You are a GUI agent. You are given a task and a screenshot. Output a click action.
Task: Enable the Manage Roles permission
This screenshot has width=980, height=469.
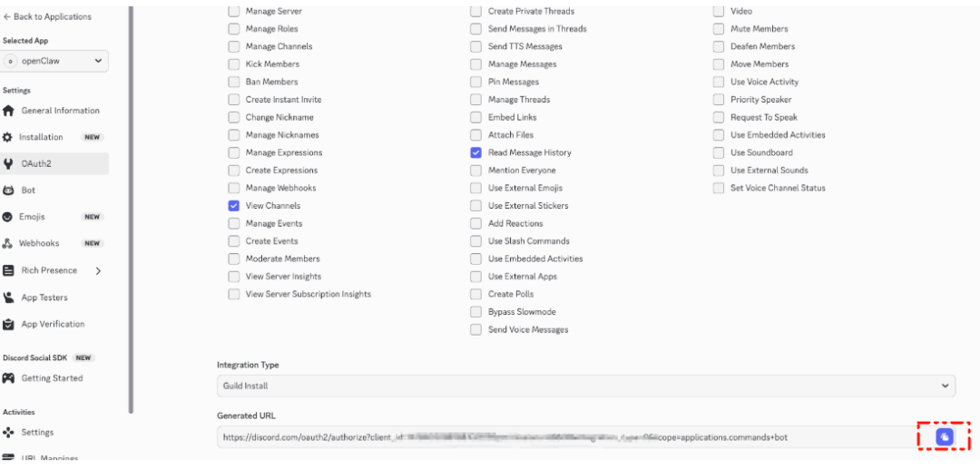(234, 29)
